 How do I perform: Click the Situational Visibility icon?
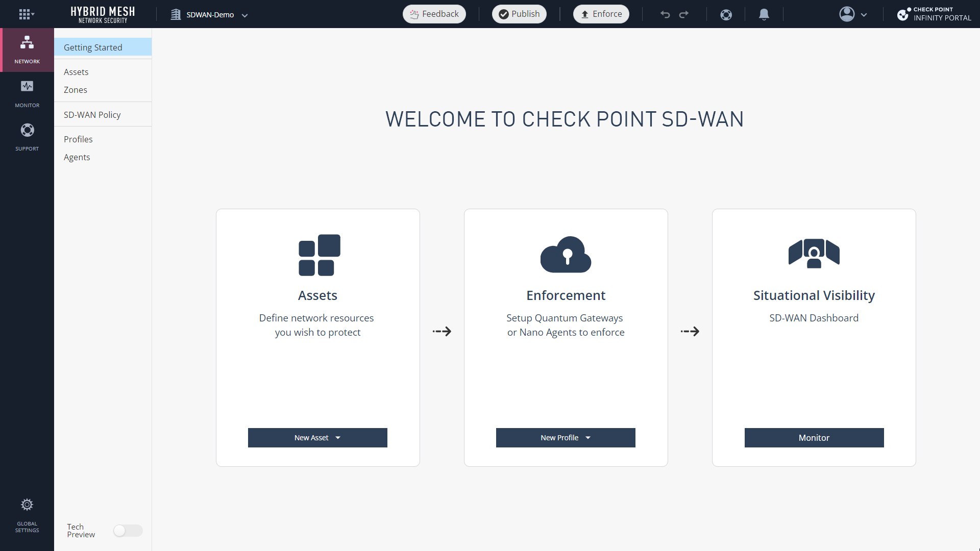814,254
